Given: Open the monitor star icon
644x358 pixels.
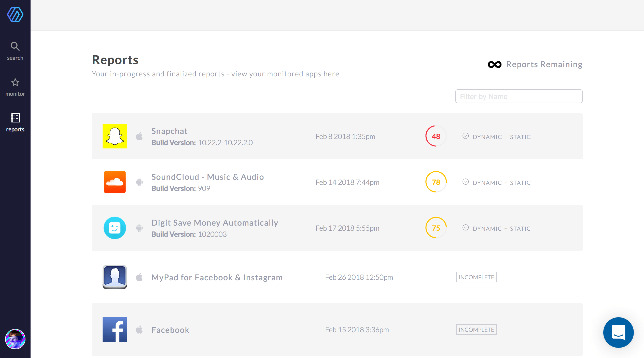Looking at the screenshot, I should pos(15,82).
